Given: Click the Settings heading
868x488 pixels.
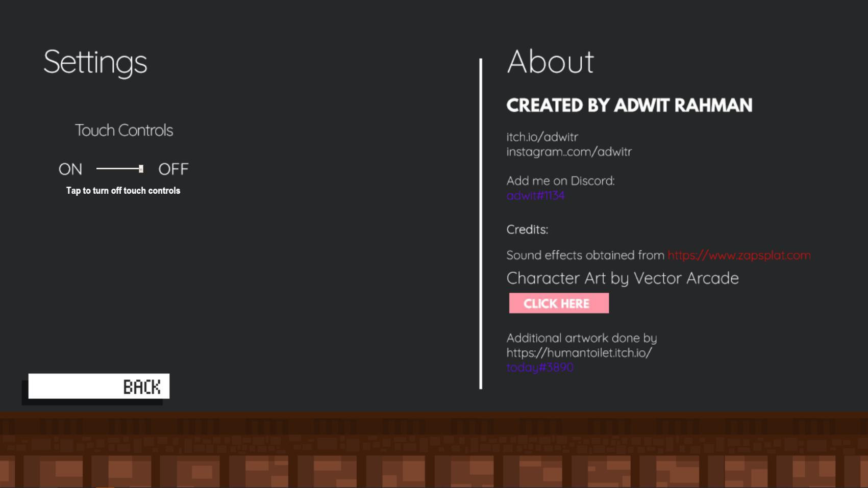Looking at the screenshot, I should [95, 63].
